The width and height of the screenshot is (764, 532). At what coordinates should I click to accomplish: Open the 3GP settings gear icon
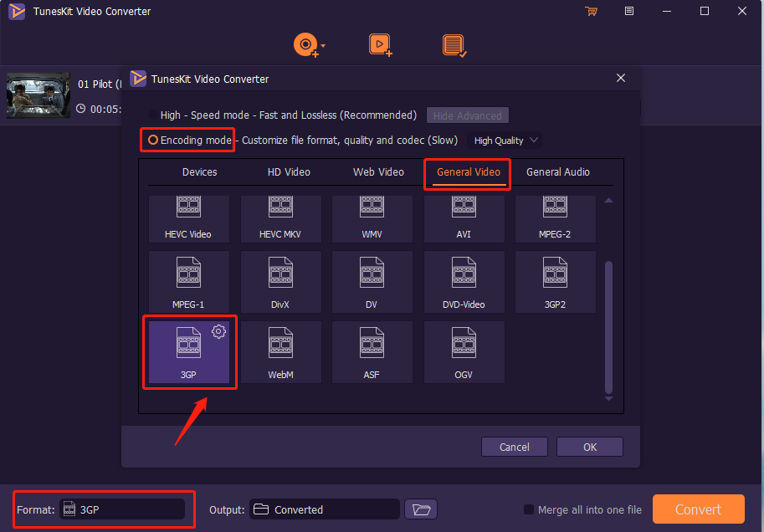(x=218, y=331)
